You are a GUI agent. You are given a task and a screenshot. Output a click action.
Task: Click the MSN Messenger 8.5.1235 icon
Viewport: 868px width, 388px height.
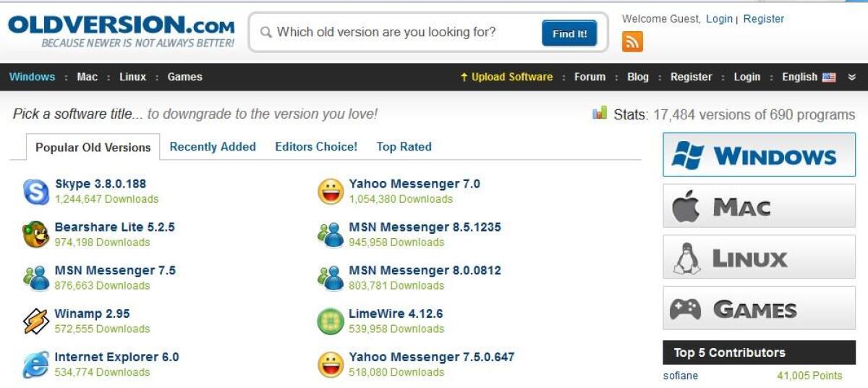tap(331, 235)
